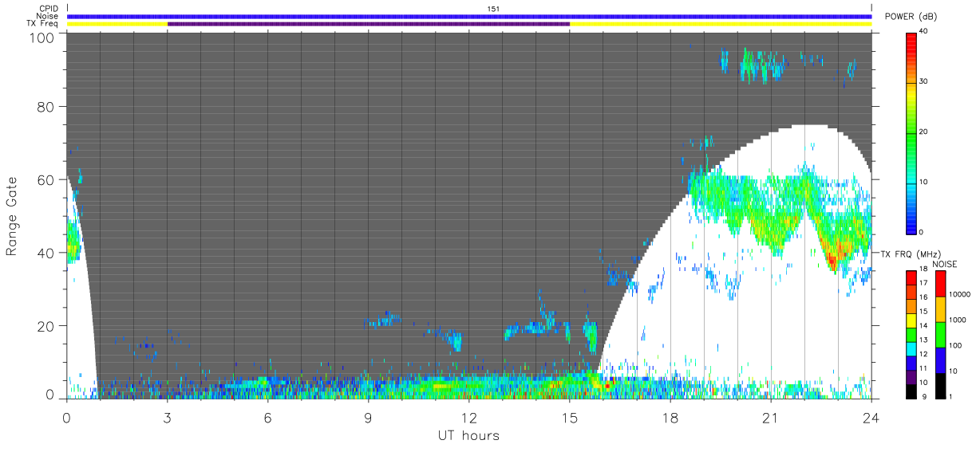Click the 'UT hours' axis title
Image resolution: width=980 pixels, height=452 pixels.
(x=468, y=436)
